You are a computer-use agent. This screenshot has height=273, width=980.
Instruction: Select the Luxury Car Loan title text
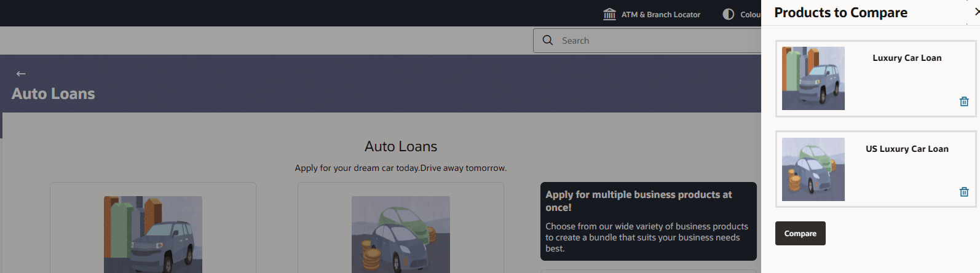(907, 58)
